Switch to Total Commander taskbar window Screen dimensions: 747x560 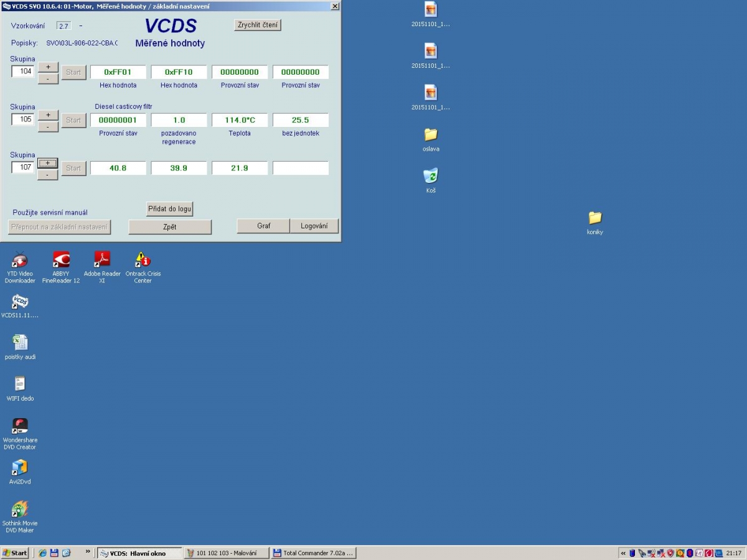[x=314, y=553]
